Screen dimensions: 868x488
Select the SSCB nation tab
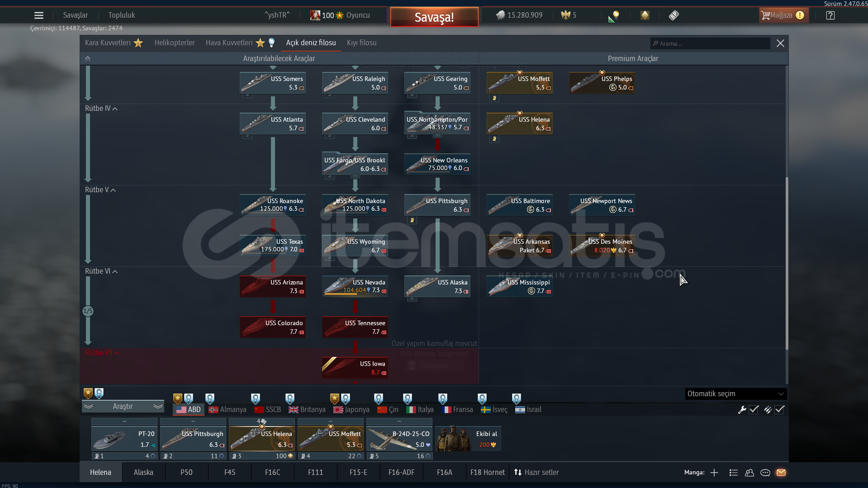268,410
